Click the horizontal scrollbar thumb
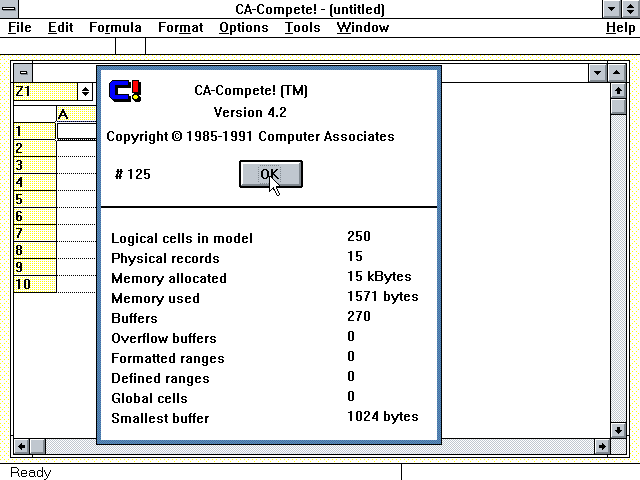Screen dimensions: 640x480 pyautogui.click(x=38, y=447)
